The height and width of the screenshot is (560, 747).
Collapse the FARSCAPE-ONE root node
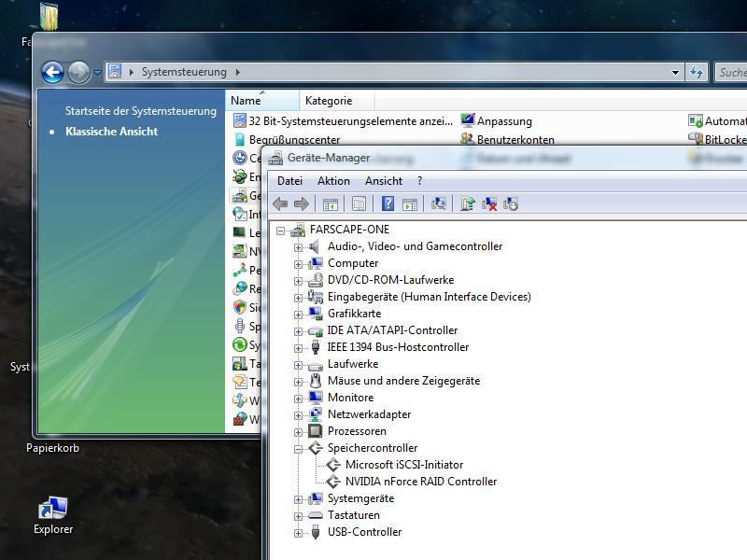pos(281,231)
